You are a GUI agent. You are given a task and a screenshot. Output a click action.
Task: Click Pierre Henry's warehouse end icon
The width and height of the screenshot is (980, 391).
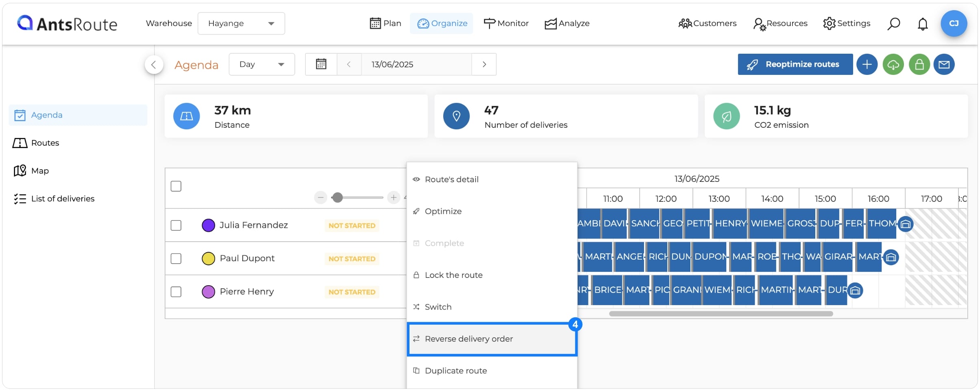click(x=855, y=291)
